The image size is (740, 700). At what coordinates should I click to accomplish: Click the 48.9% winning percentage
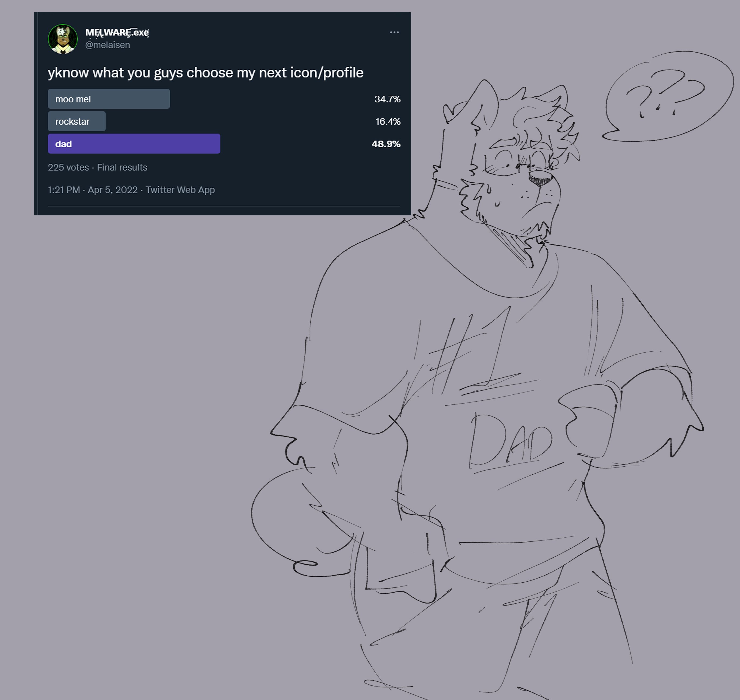(x=386, y=144)
